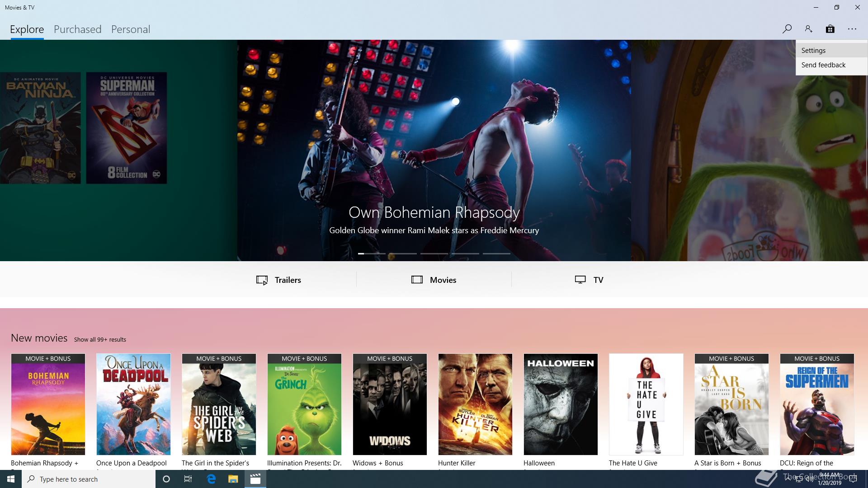This screenshot has height=488, width=868.
Task: Open Once Upon a Deadpool poster
Action: [x=133, y=404]
